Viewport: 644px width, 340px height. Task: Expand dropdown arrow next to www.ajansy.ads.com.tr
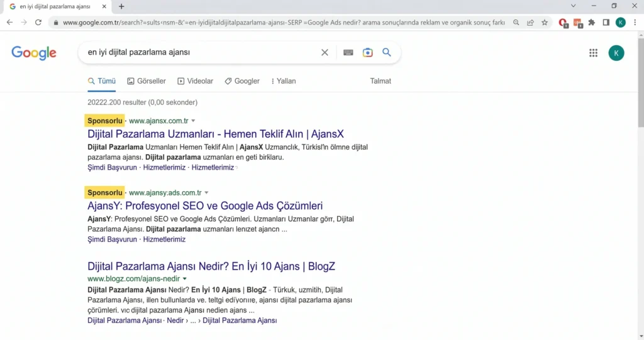[x=206, y=193]
